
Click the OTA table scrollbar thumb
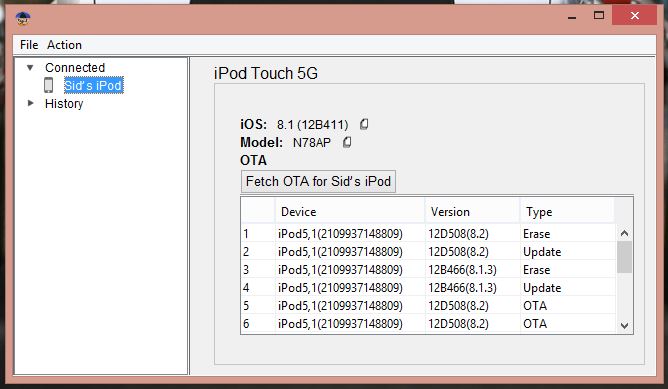click(x=625, y=257)
